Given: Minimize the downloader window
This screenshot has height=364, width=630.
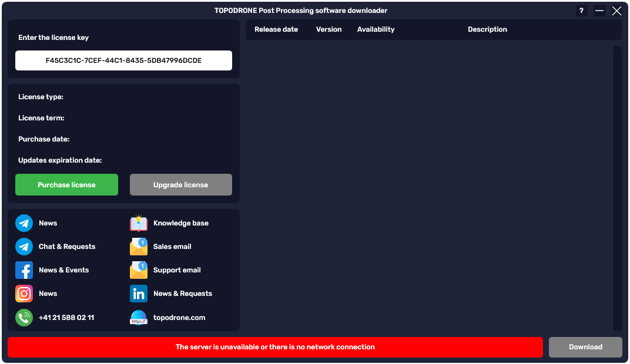Looking at the screenshot, I should [599, 11].
